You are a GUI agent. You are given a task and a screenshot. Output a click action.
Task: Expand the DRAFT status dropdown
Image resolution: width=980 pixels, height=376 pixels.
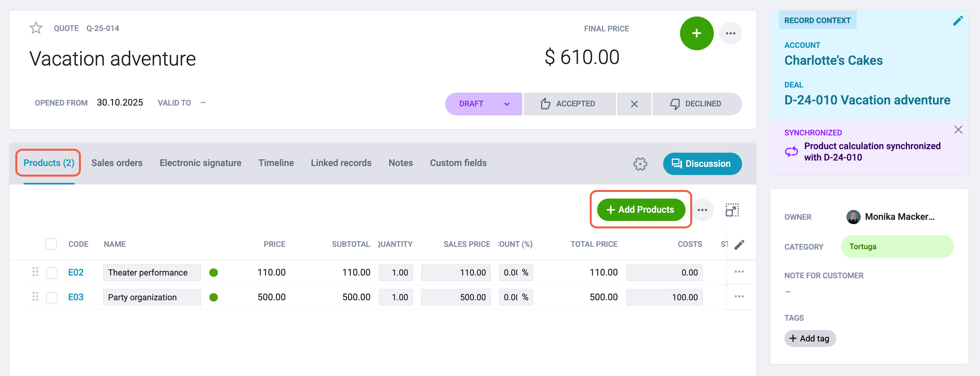[x=506, y=104]
